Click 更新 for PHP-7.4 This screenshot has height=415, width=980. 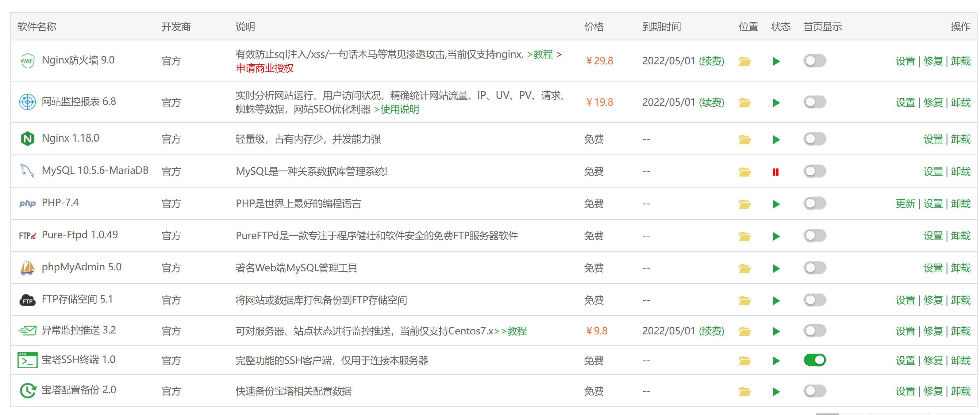coord(905,204)
